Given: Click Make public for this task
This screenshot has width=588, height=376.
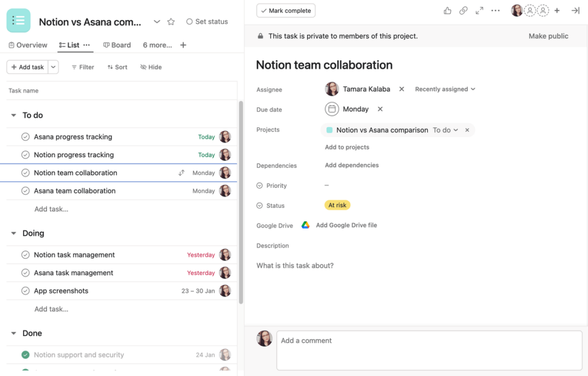Looking at the screenshot, I should click(x=548, y=35).
